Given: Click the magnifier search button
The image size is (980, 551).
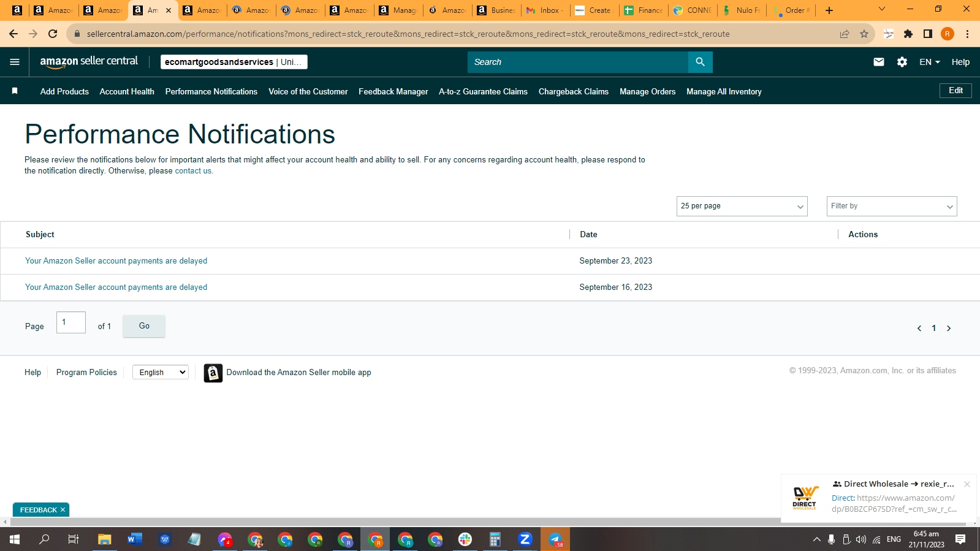Looking at the screenshot, I should click(x=700, y=62).
